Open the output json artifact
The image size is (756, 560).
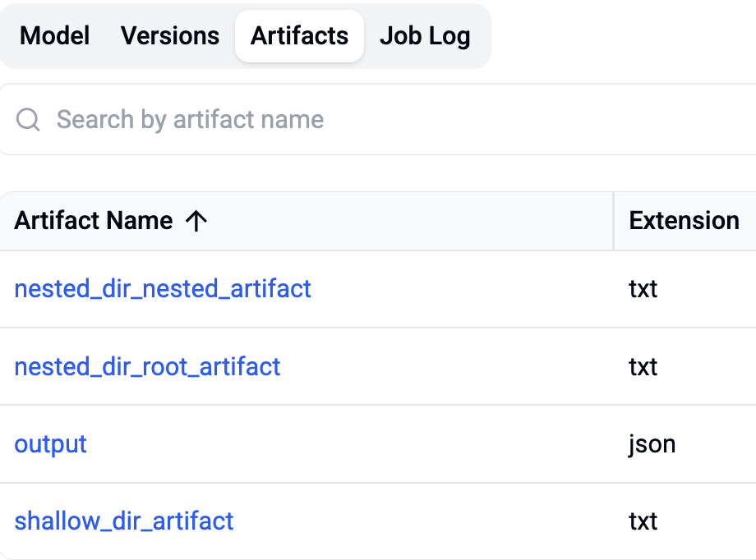click(50, 444)
